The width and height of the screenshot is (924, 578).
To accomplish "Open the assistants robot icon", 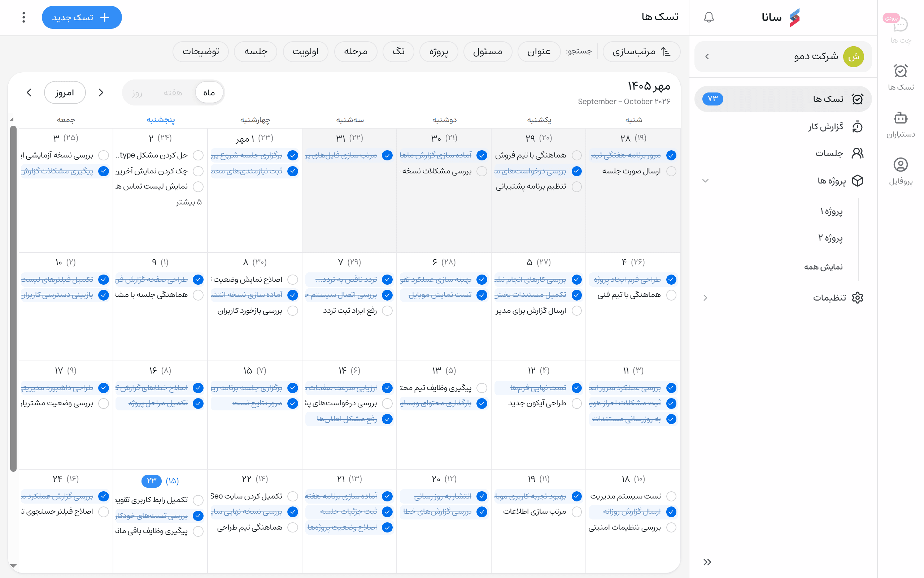I will (x=901, y=118).
